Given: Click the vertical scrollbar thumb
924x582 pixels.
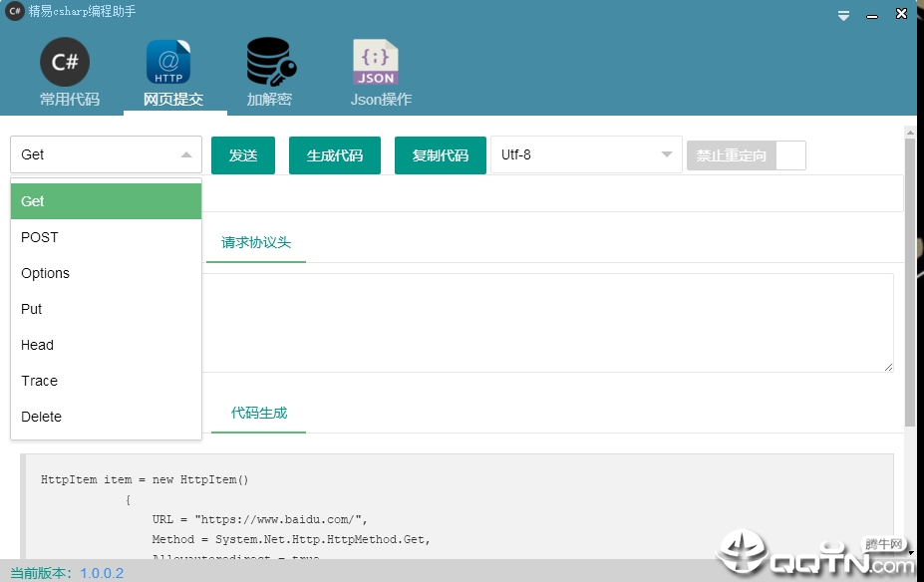Looking at the screenshot, I should point(910,283).
